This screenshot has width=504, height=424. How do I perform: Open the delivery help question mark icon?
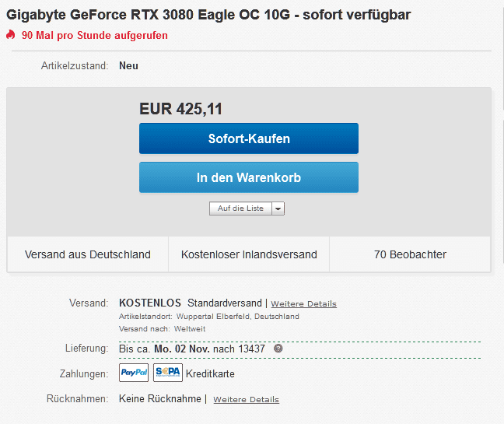278,349
